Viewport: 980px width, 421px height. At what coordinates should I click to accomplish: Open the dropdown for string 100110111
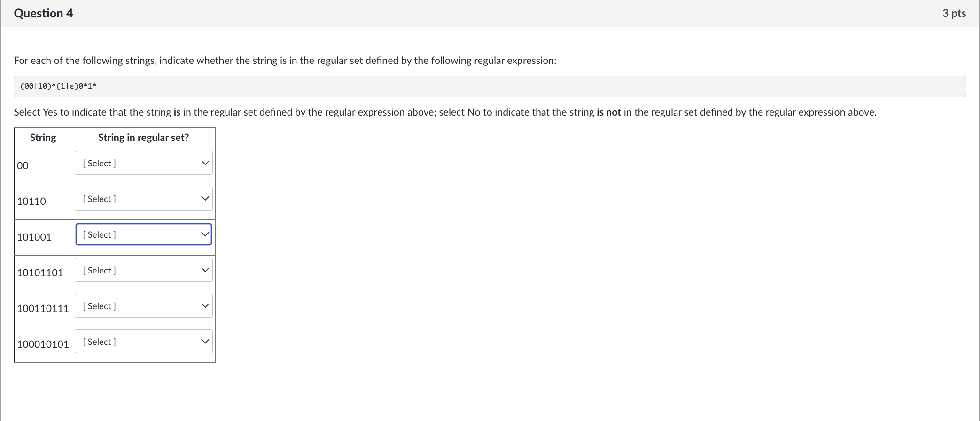(x=143, y=306)
